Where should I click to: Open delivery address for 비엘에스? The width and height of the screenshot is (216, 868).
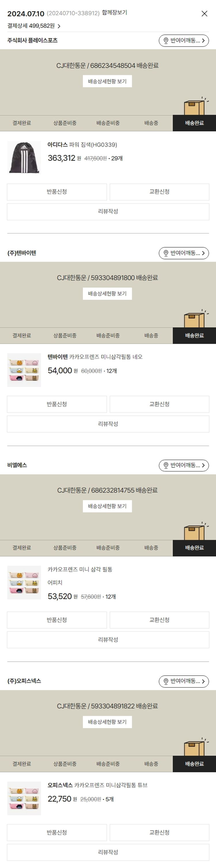(184, 465)
